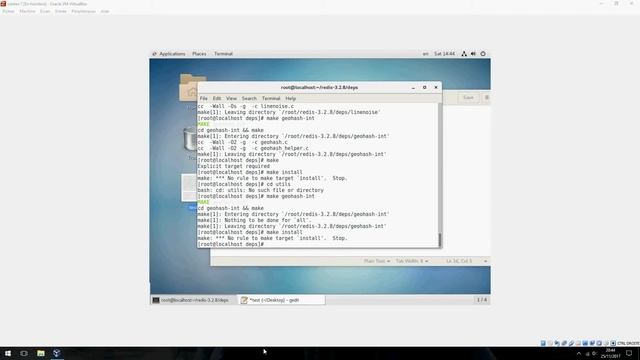Click the Windows Start button
This screenshot has height=360, width=640.
tap(8, 353)
